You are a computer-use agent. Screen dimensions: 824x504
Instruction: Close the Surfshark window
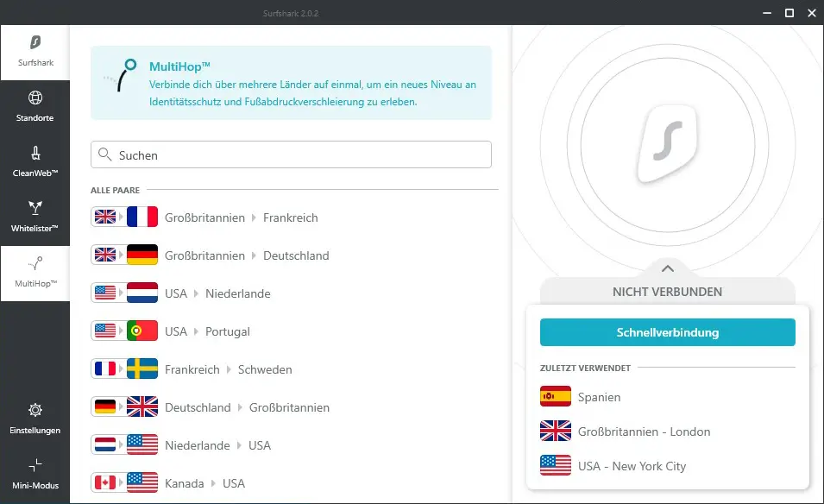click(812, 13)
